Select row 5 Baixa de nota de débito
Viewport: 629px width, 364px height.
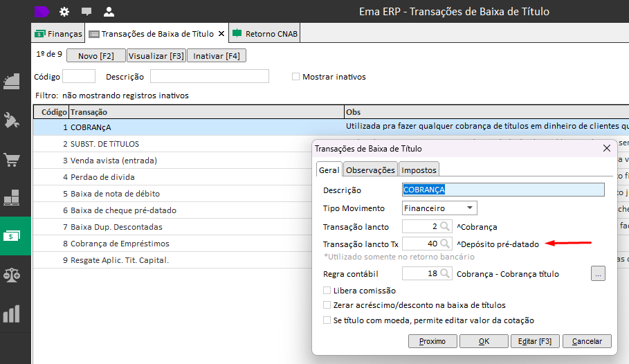point(172,194)
